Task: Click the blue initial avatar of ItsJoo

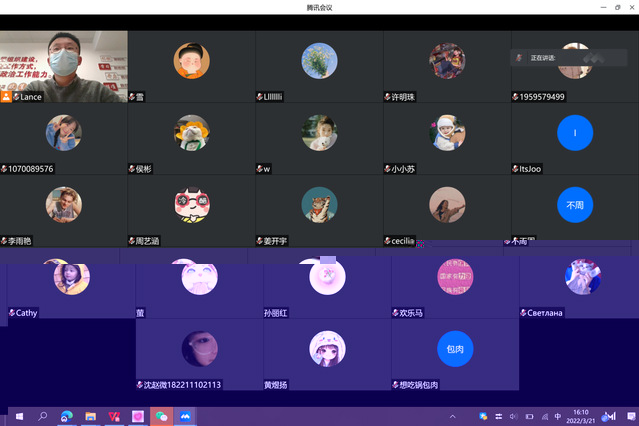Action: [x=575, y=133]
